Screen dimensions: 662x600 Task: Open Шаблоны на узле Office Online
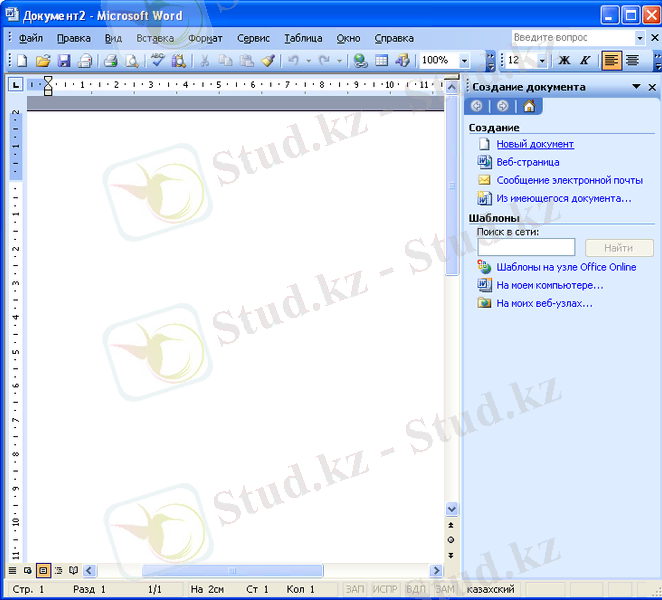pyautogui.click(x=566, y=267)
